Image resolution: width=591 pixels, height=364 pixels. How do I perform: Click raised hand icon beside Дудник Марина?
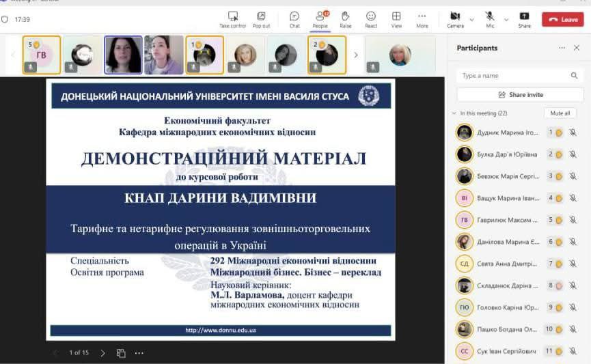pyautogui.click(x=559, y=132)
